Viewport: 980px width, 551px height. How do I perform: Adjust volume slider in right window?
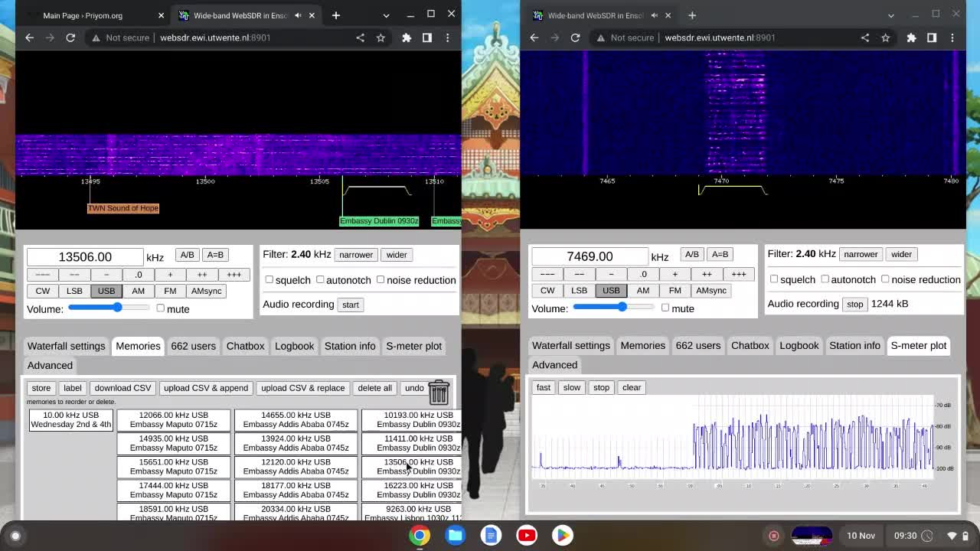coord(613,307)
